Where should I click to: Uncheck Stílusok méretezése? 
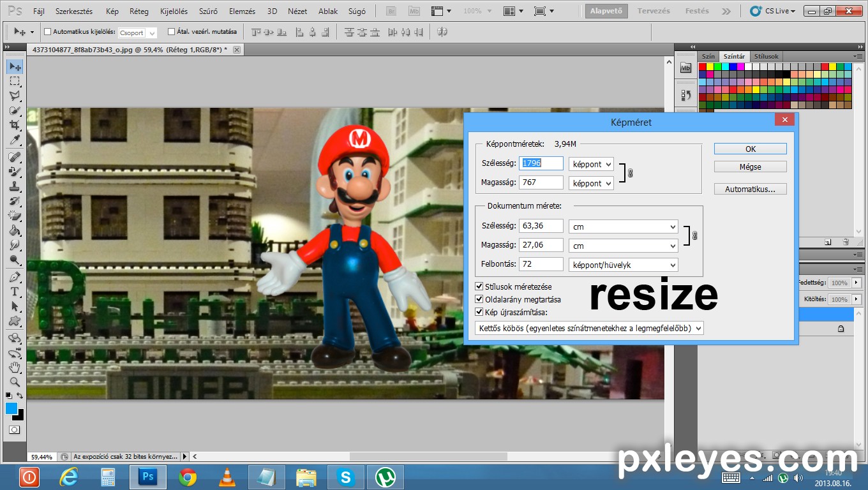(479, 287)
